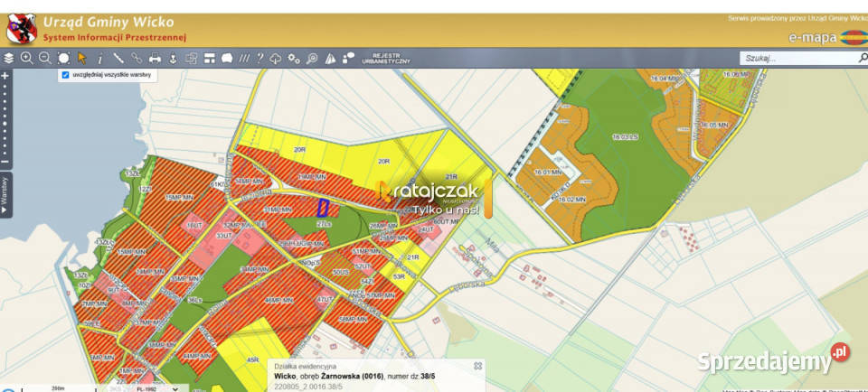The width and height of the screenshot is (868, 392).
Task: Uncheck uwzględniaj wszystkie warstwy checkbox
Action: [65, 75]
